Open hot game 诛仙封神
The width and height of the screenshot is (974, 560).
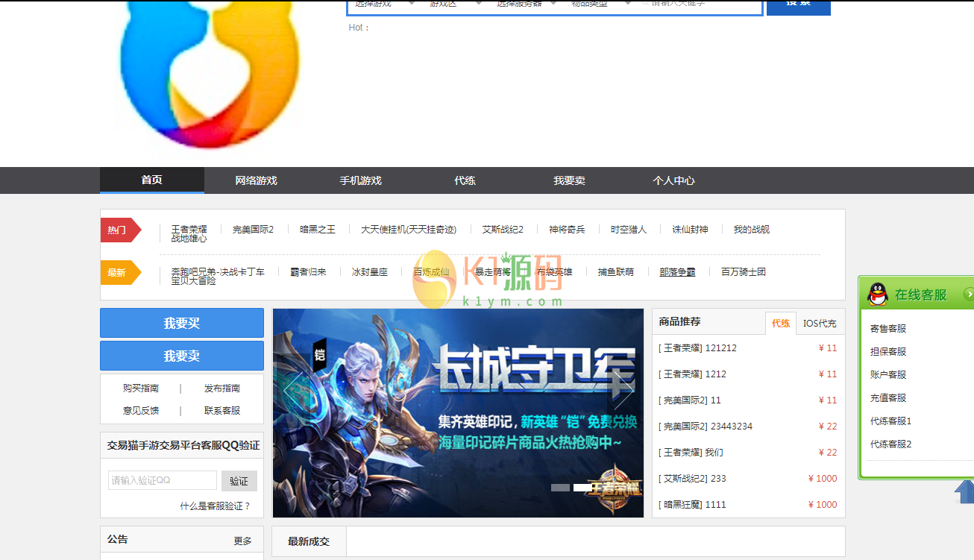pyautogui.click(x=690, y=230)
